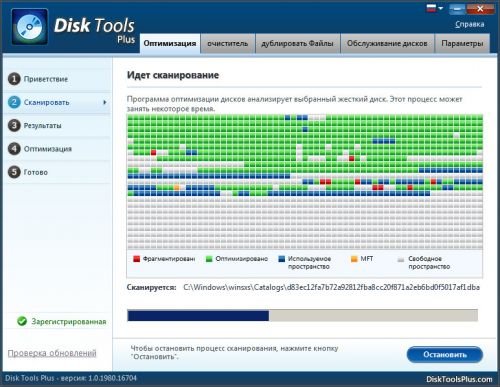
Task: Select step 2 Сканировать
Action: [57, 102]
